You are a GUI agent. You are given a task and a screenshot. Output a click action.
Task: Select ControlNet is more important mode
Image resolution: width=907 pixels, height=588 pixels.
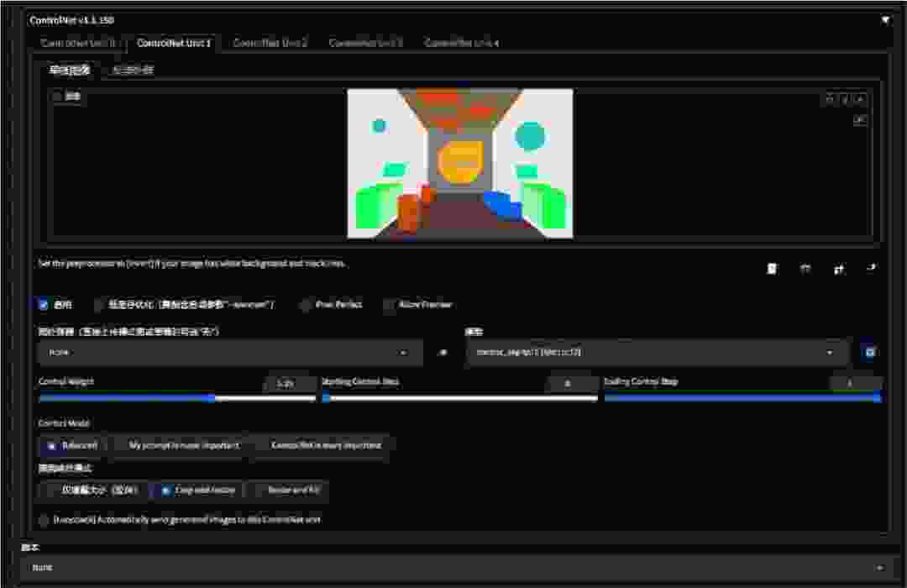pos(321,446)
